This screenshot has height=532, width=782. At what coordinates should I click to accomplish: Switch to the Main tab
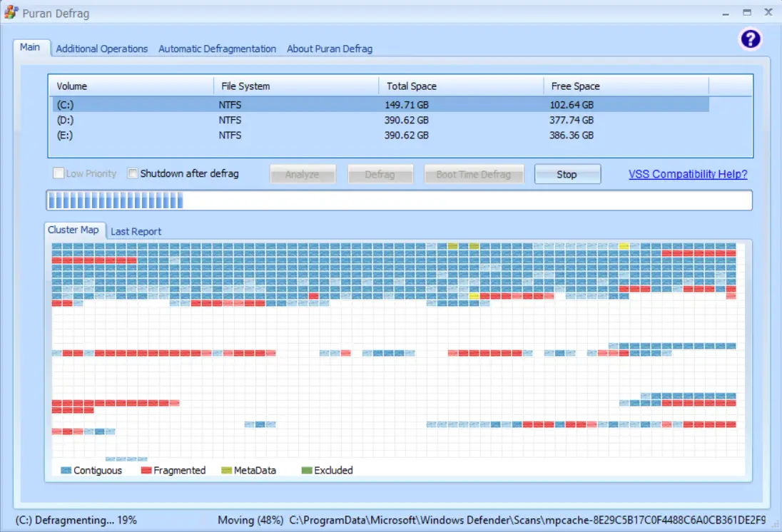click(x=30, y=47)
